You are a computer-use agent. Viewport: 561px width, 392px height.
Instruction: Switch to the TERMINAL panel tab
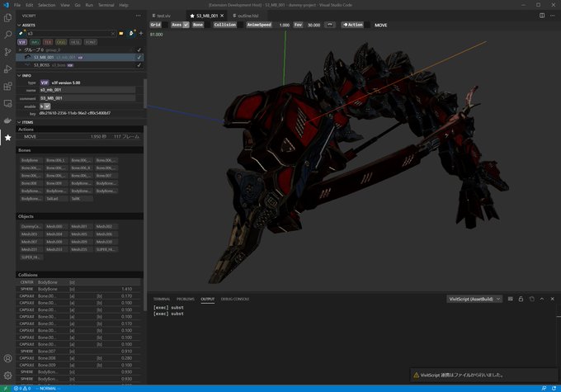(x=162, y=299)
